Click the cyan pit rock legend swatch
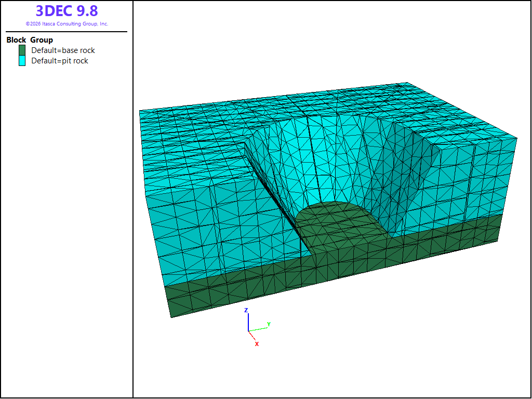 click(22, 61)
